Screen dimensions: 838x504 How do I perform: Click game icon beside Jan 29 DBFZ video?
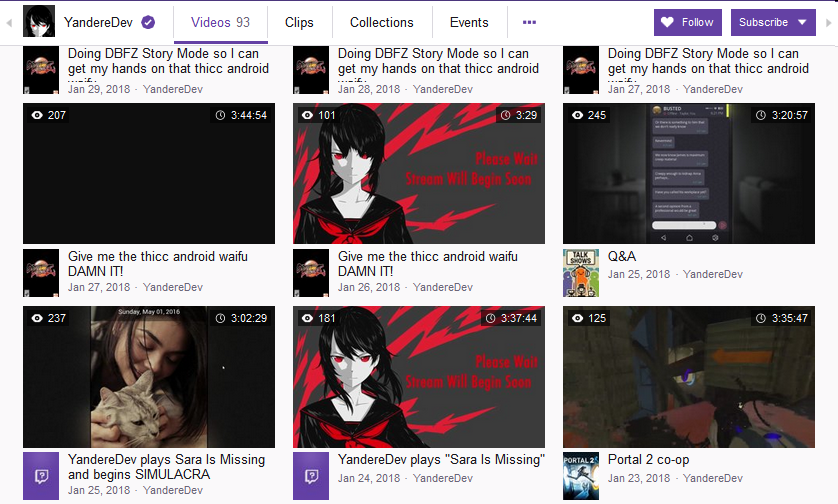pos(41,70)
